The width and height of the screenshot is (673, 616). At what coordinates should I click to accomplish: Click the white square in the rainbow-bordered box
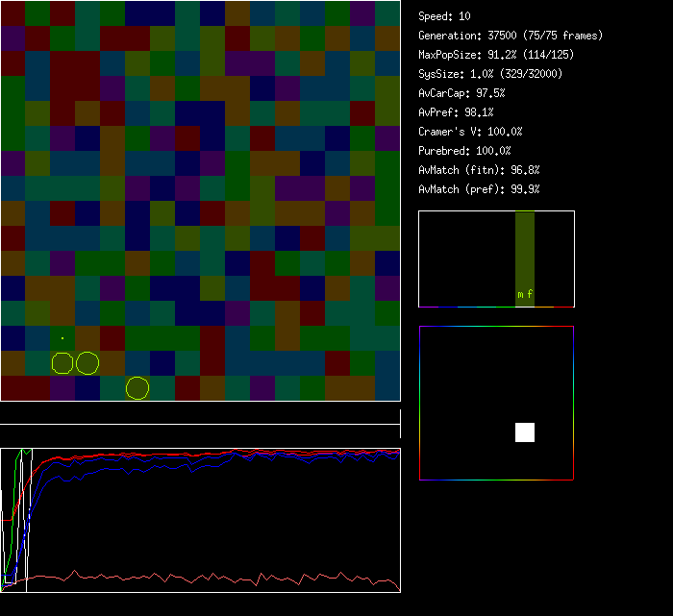point(524,432)
